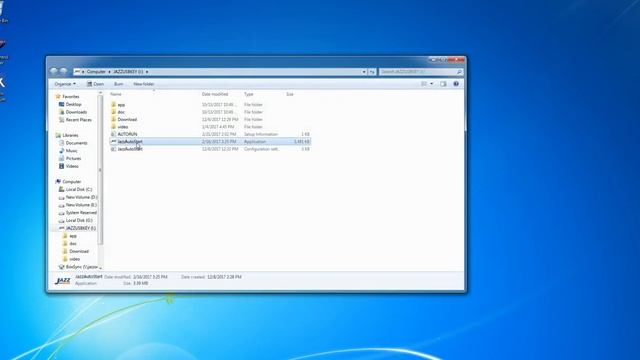Go forward with the Explorer forward arrow
This screenshot has width=640, height=360.
click(x=63, y=71)
